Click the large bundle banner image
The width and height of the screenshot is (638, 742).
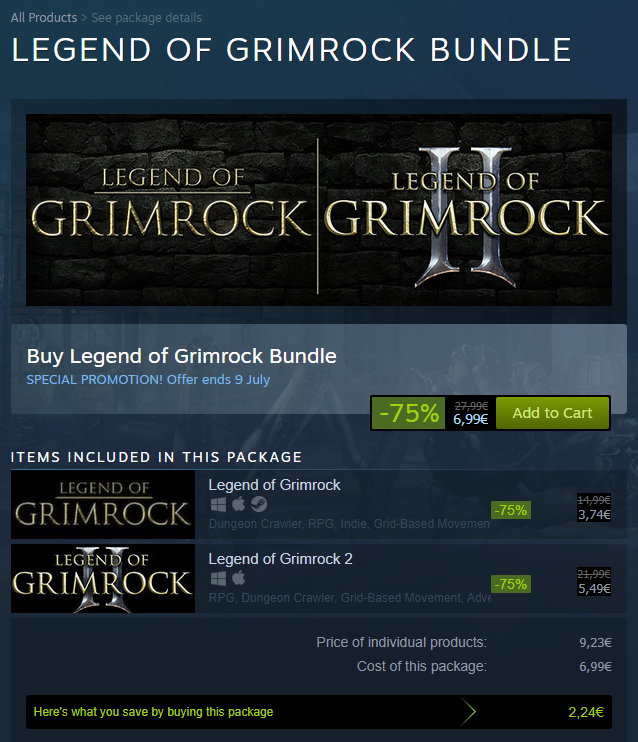coord(319,210)
